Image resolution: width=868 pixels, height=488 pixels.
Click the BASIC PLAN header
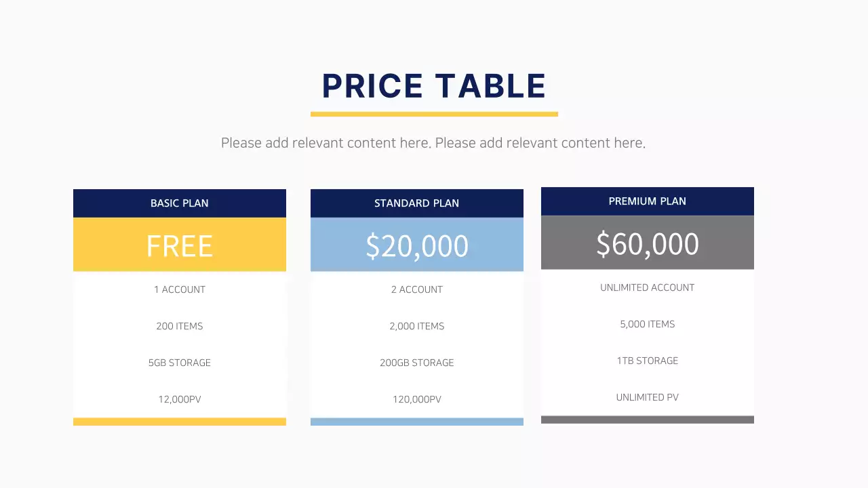(180, 203)
